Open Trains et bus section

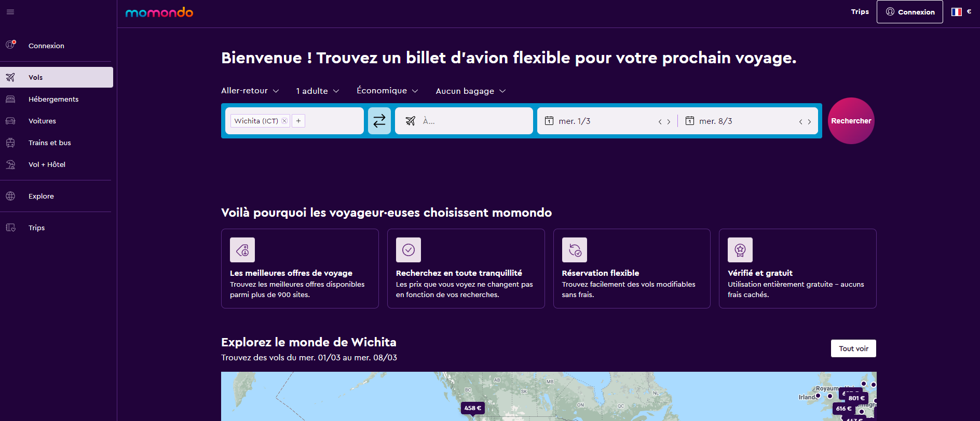(57, 143)
